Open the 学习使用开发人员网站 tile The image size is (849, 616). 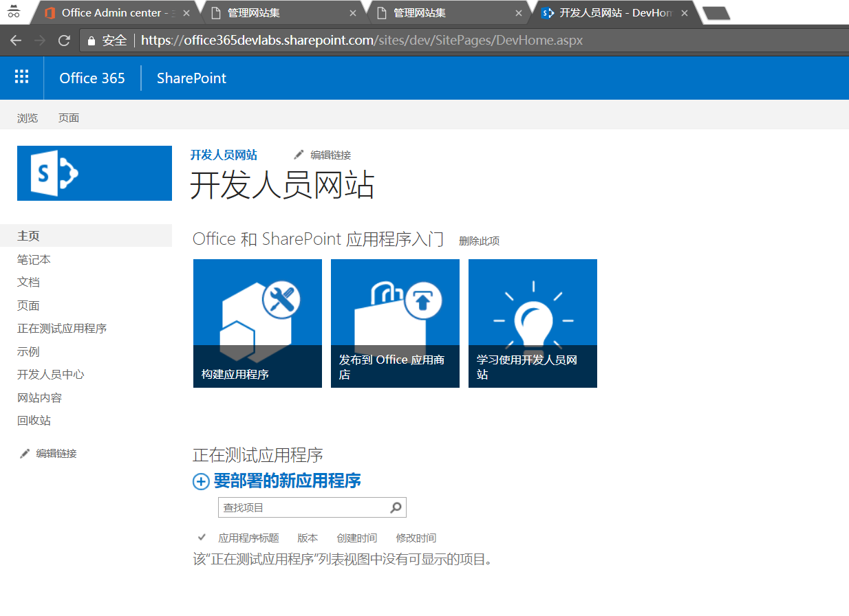point(533,323)
